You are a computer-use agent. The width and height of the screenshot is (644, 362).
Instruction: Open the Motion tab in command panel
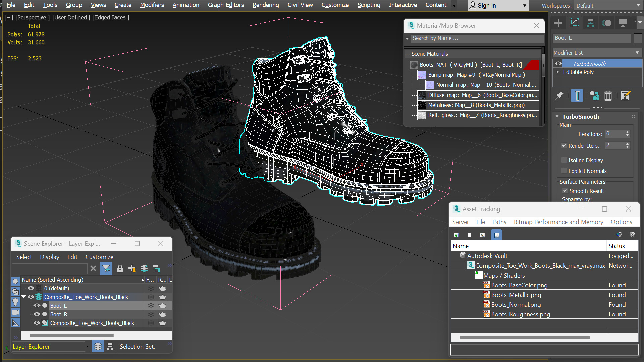click(607, 23)
